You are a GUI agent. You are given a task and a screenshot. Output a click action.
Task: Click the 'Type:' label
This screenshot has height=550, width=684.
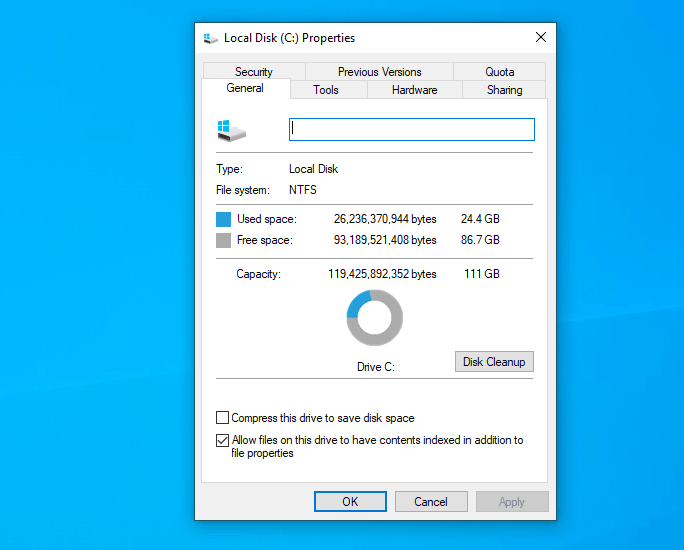229,169
